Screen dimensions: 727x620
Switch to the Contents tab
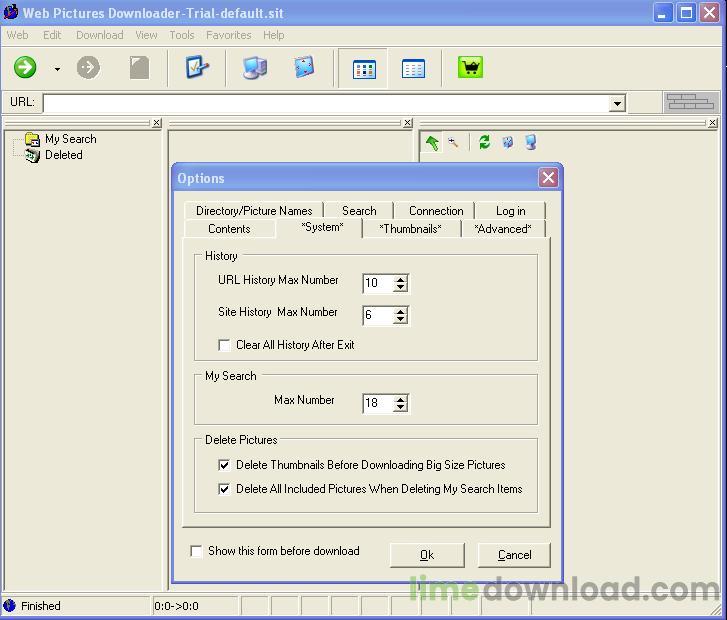(x=229, y=229)
